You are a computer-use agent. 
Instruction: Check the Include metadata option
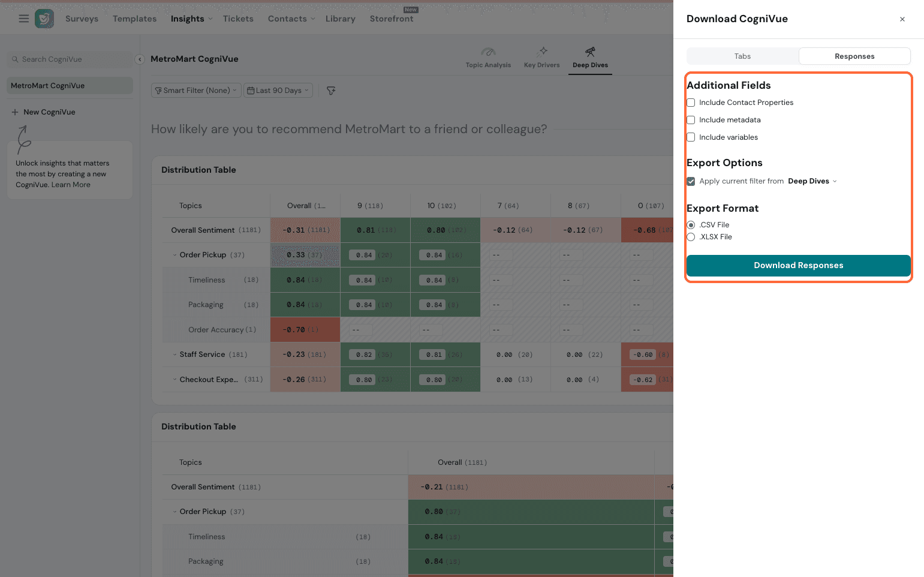click(691, 120)
